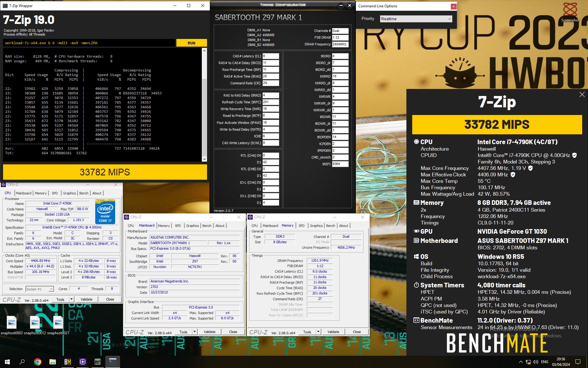Click the yellow RUN button in 7-Zip Wrapper
Viewport: 588px width, 368px height.
(x=191, y=43)
